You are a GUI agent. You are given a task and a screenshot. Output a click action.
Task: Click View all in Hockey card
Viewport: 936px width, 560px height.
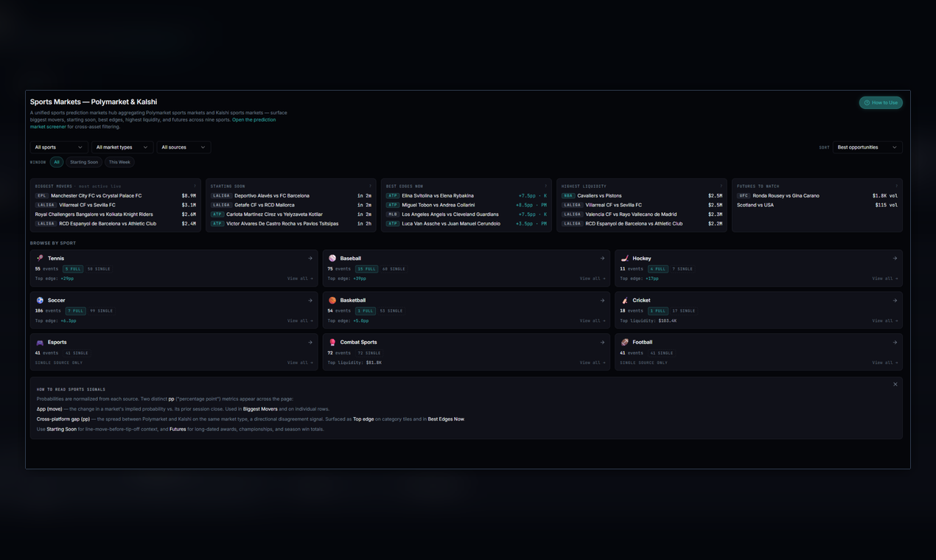coord(885,279)
